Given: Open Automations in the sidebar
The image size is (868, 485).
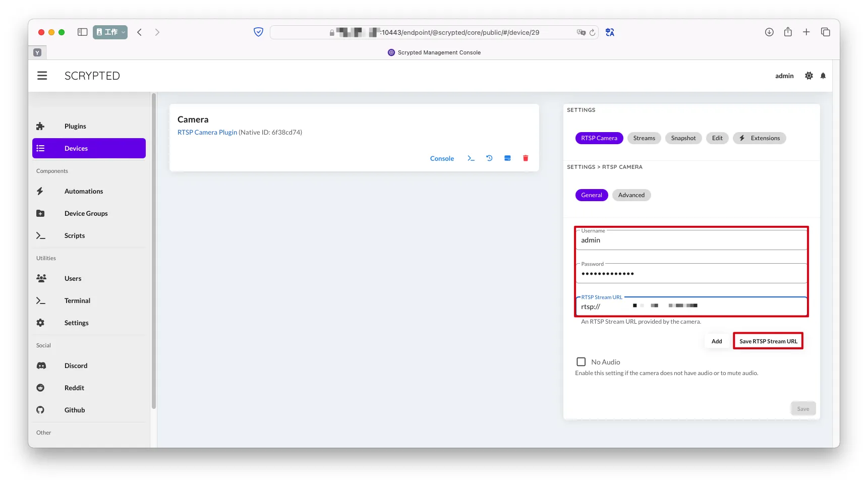Looking at the screenshot, I should point(89,191).
